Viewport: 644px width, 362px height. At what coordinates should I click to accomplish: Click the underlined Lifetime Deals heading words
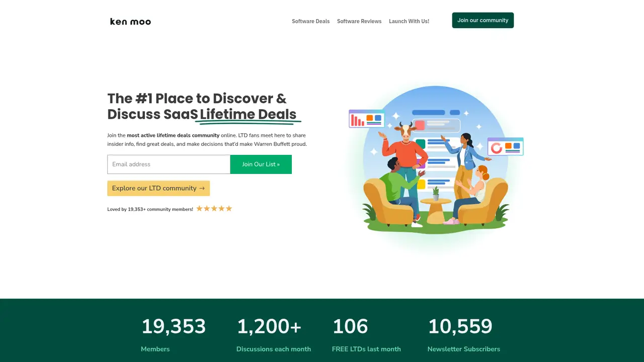(x=248, y=115)
